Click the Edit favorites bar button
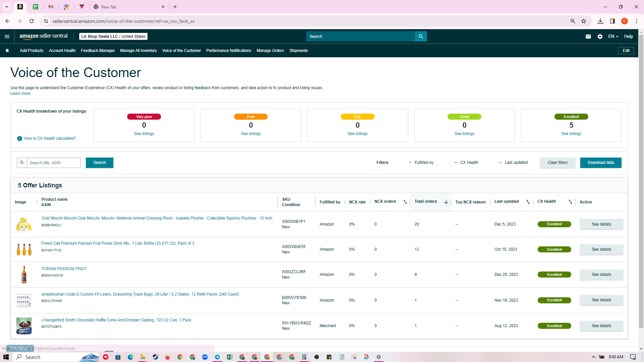 (x=626, y=51)
